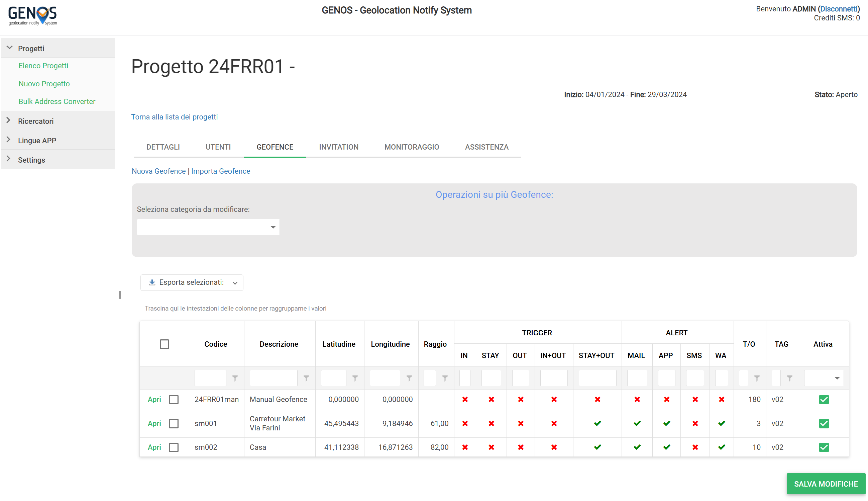Click the Importa Geofence link

point(220,171)
